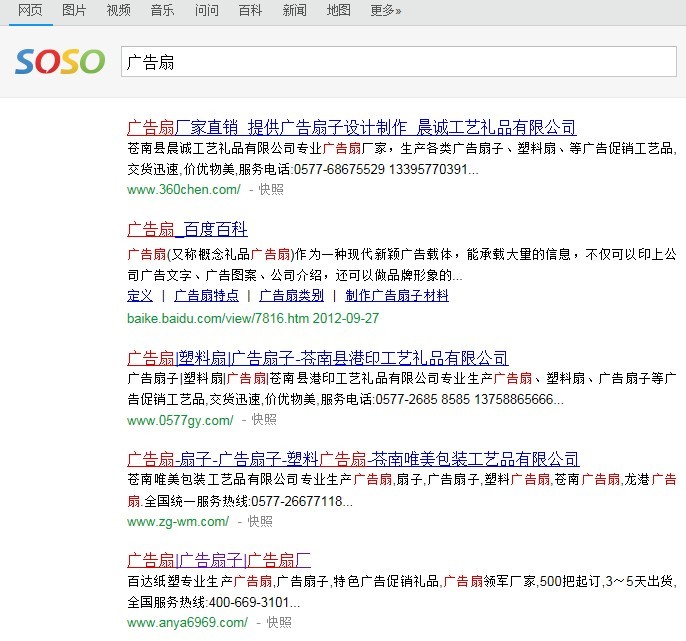This screenshot has height=641, width=686.
Task: Switch to the 图片 tab
Action: tap(74, 11)
